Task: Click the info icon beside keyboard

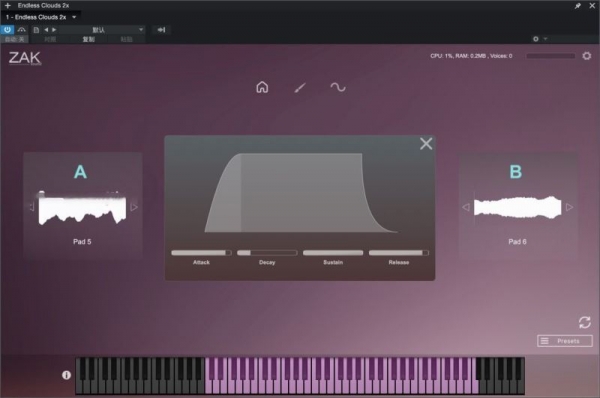Action: coord(66,375)
